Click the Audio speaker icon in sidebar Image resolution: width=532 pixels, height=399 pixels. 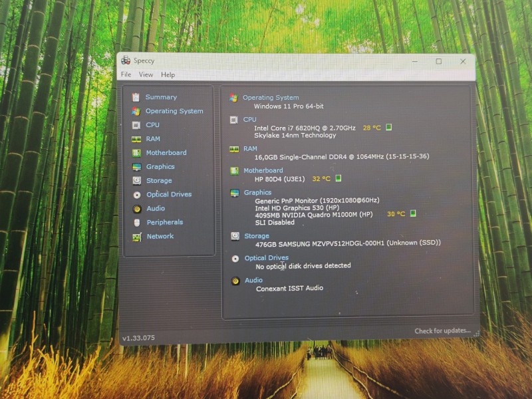point(137,209)
